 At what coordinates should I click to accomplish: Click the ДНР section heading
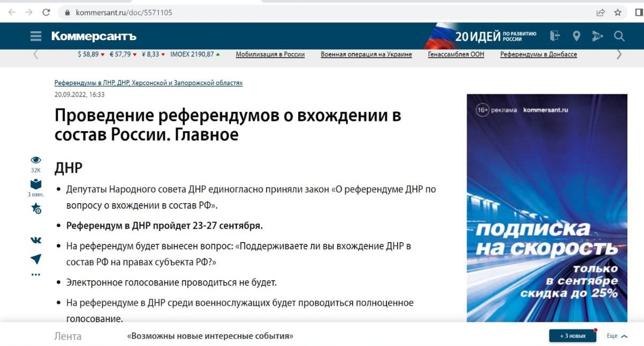[69, 168]
